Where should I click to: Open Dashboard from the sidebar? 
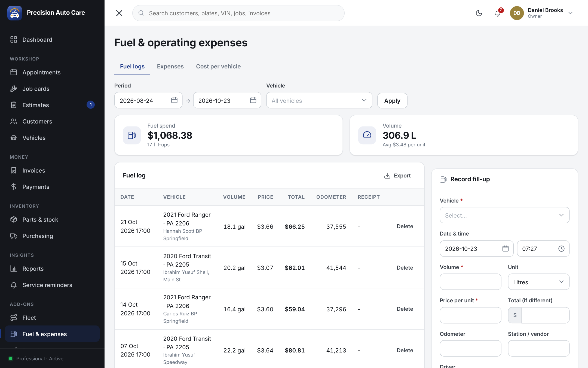coord(52,40)
